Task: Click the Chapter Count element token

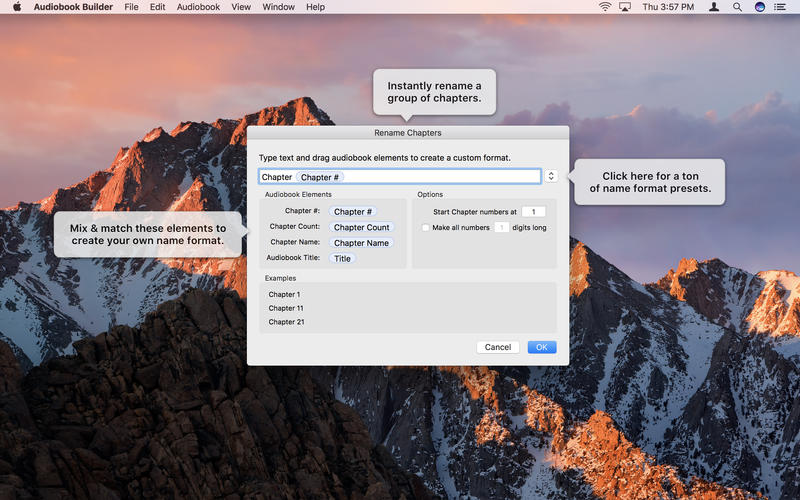Action: (x=361, y=227)
